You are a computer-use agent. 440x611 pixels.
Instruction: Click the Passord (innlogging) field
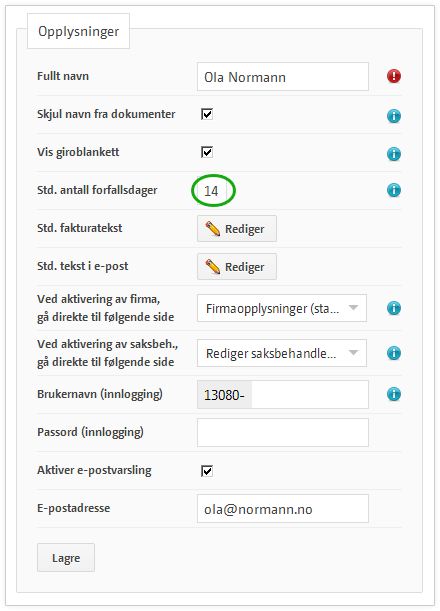click(x=283, y=433)
